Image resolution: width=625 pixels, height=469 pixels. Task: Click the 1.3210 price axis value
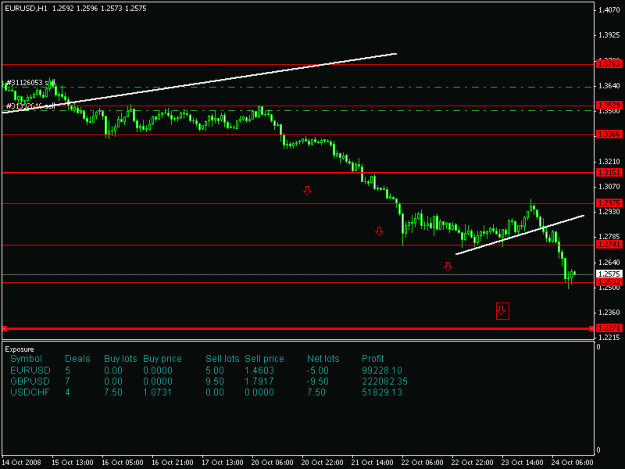tap(609, 162)
